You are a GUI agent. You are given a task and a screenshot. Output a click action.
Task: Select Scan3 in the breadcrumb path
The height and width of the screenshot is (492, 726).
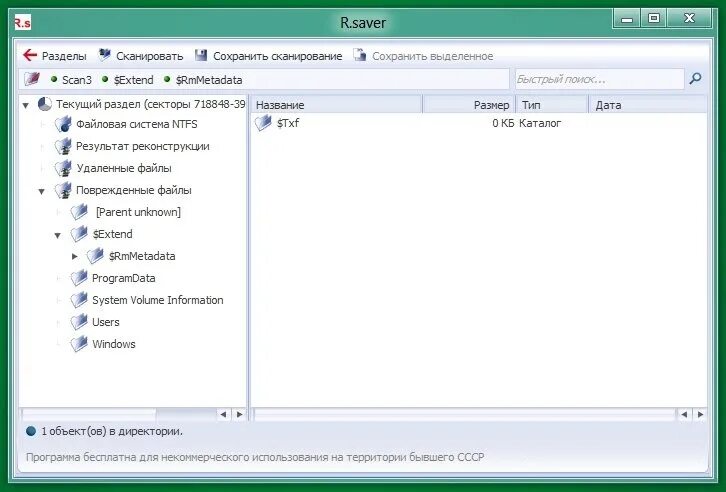coord(77,80)
